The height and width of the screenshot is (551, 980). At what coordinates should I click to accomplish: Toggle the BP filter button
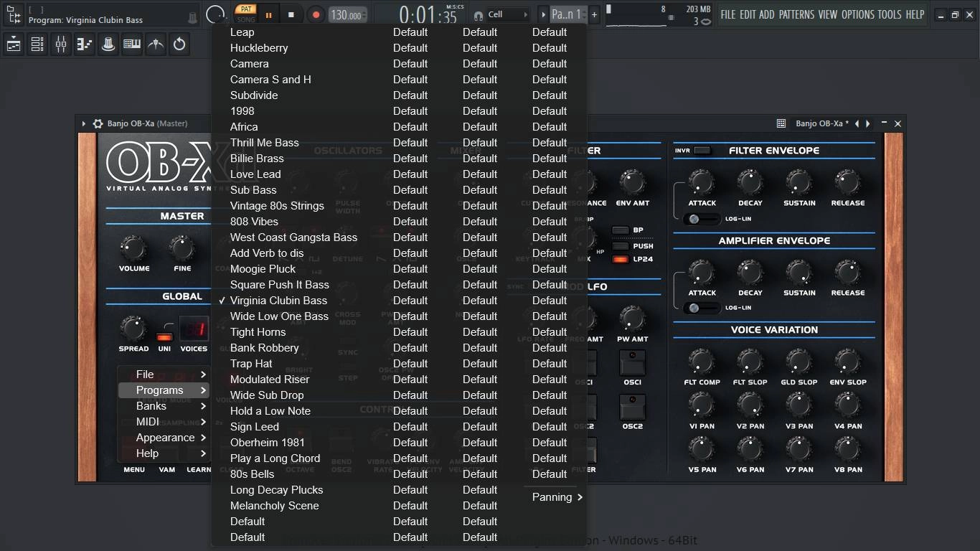tap(620, 230)
